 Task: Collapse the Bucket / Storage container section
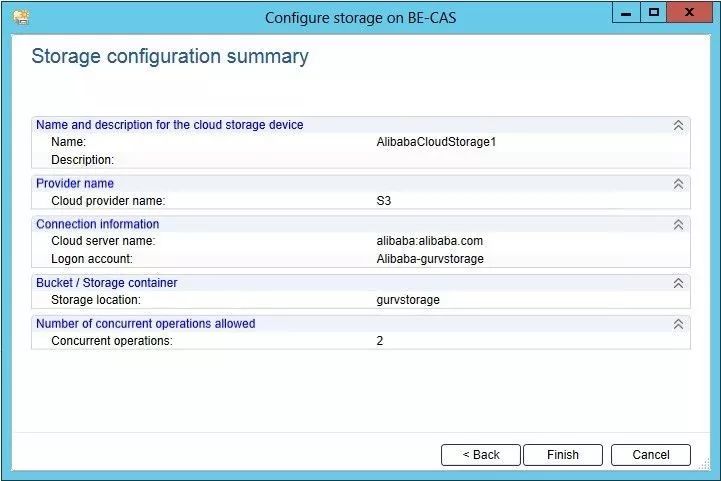pos(678,283)
